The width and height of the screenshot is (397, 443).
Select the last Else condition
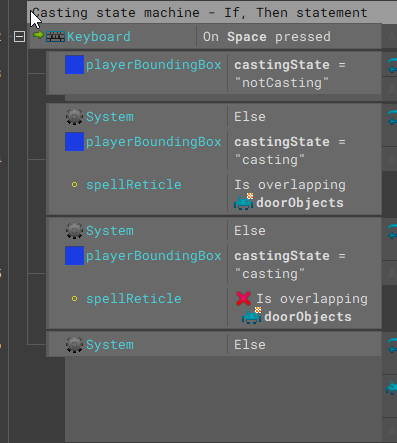click(x=250, y=345)
